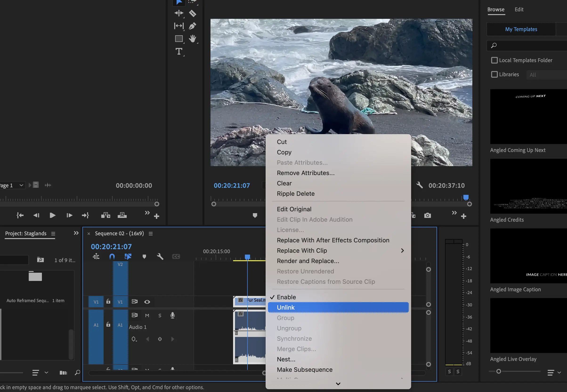Open Program Monitor wrench settings

click(420, 185)
